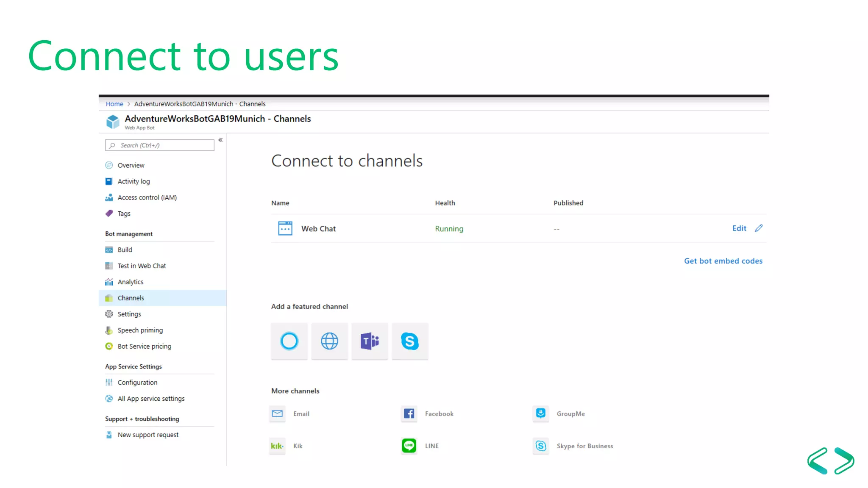Image resolution: width=868 pixels, height=488 pixels.
Task: Click the Web App Bot cube icon
Action: 113,122
